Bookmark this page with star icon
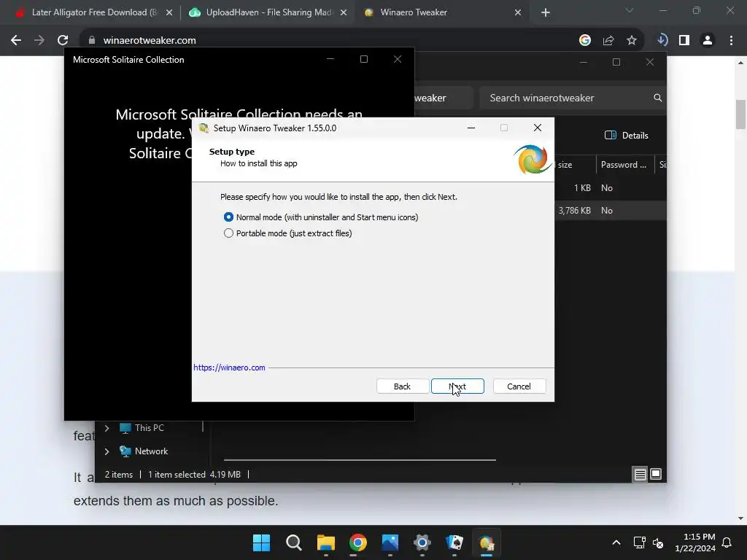 pyautogui.click(x=632, y=41)
